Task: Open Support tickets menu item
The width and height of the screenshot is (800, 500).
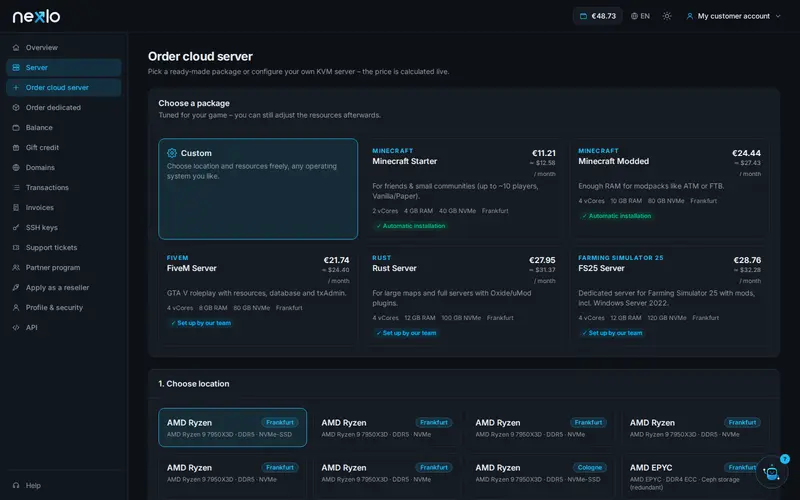Action: (x=64, y=247)
